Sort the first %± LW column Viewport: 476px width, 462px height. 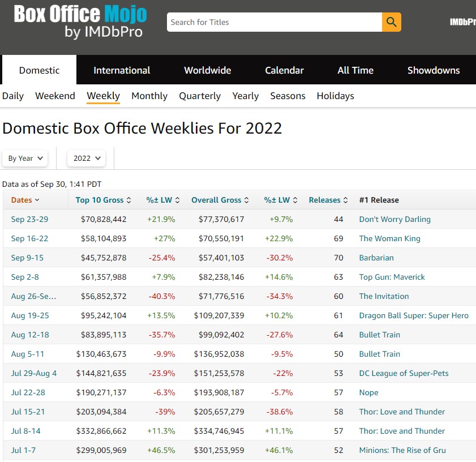pos(177,200)
